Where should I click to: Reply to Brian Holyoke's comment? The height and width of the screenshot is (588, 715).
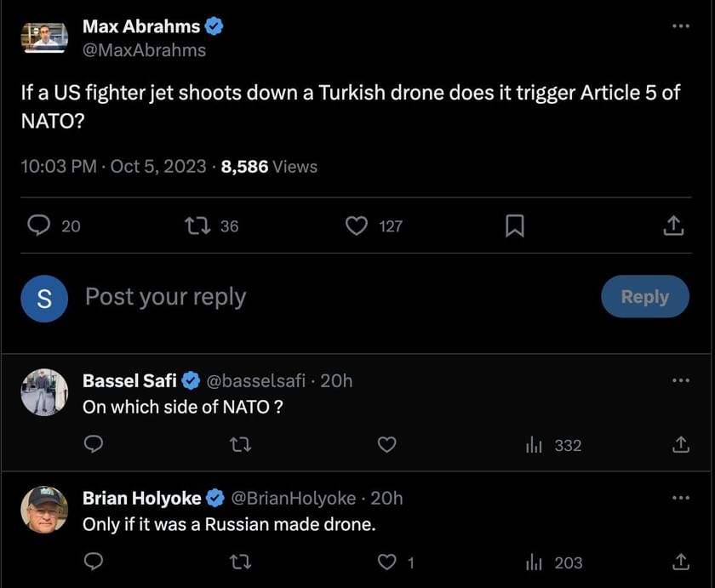coord(94,562)
